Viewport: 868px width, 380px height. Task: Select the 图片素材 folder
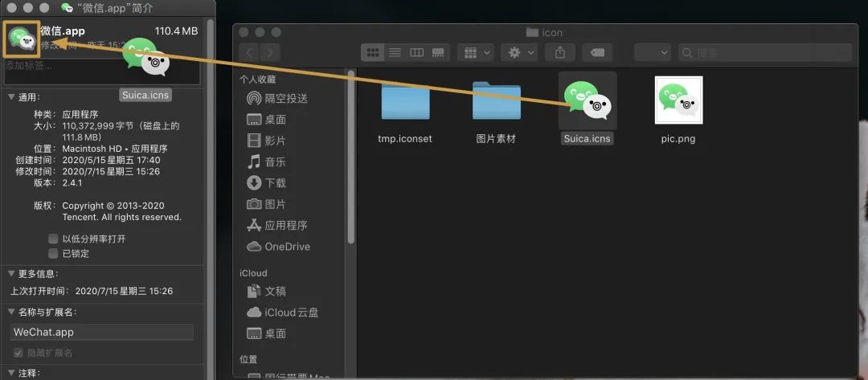[496, 100]
